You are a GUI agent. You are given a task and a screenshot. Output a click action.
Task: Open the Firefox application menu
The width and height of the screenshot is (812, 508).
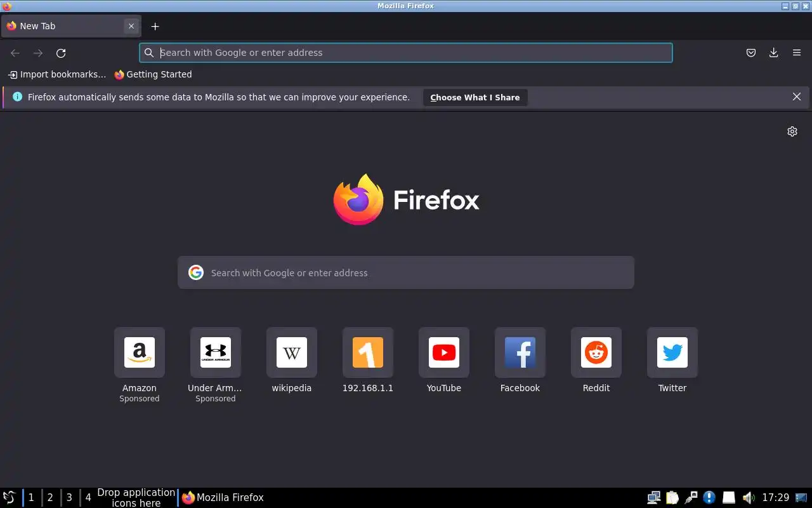[797, 53]
